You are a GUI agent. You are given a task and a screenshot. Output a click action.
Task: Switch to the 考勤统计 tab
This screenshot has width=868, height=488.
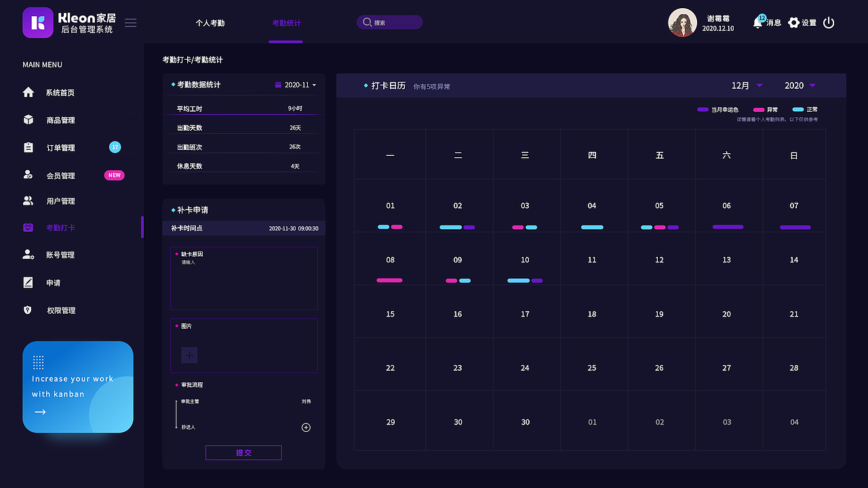point(285,22)
